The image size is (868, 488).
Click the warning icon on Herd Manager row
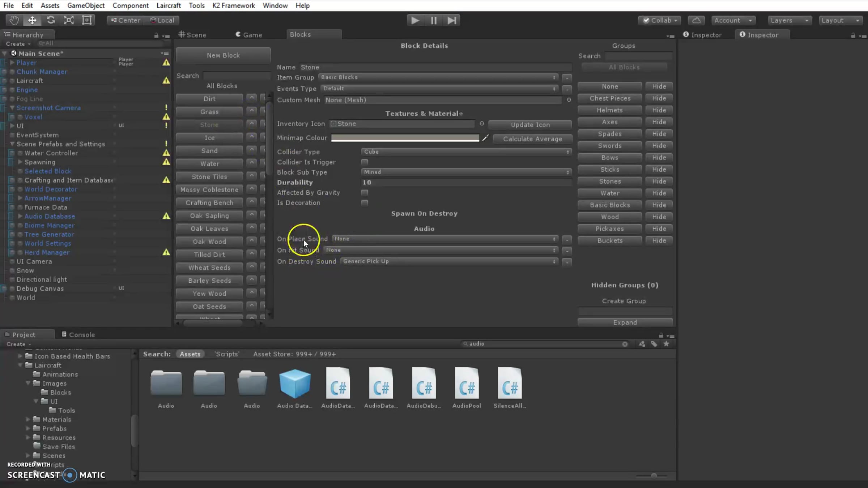166,252
